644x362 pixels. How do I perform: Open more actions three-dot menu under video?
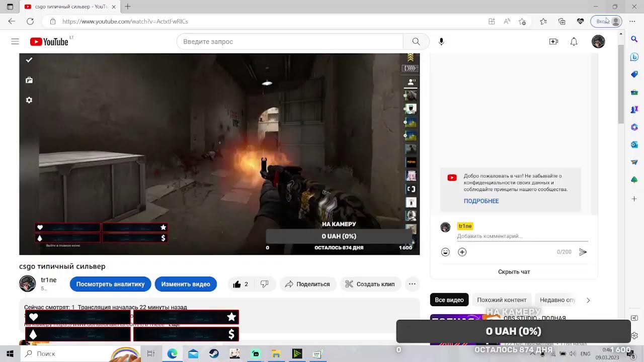412,284
